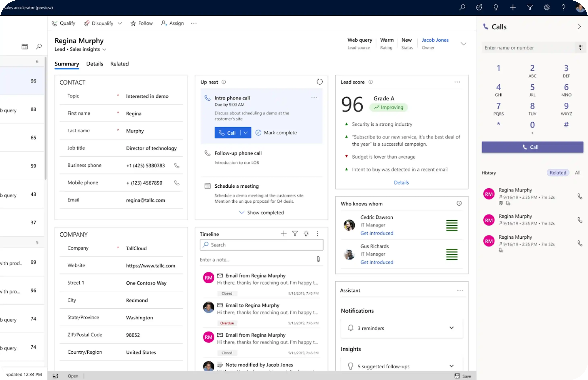Open the Disqualify dropdown arrow
The width and height of the screenshot is (588, 380).
tap(120, 23)
